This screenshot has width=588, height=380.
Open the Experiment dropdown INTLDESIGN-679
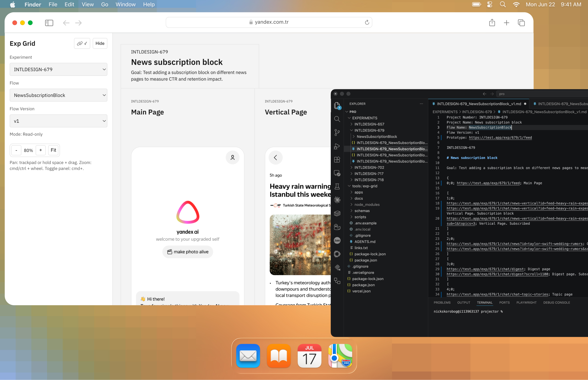58,69
